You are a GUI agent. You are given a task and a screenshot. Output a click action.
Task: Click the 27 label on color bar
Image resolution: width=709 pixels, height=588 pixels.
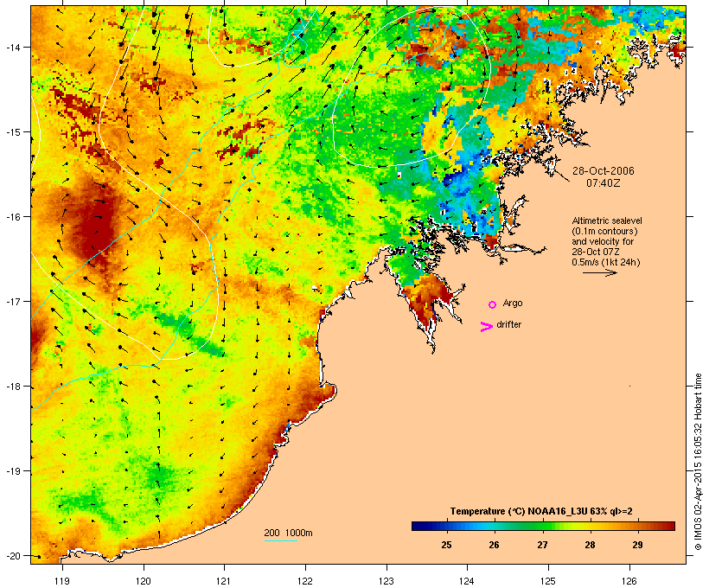click(542, 545)
